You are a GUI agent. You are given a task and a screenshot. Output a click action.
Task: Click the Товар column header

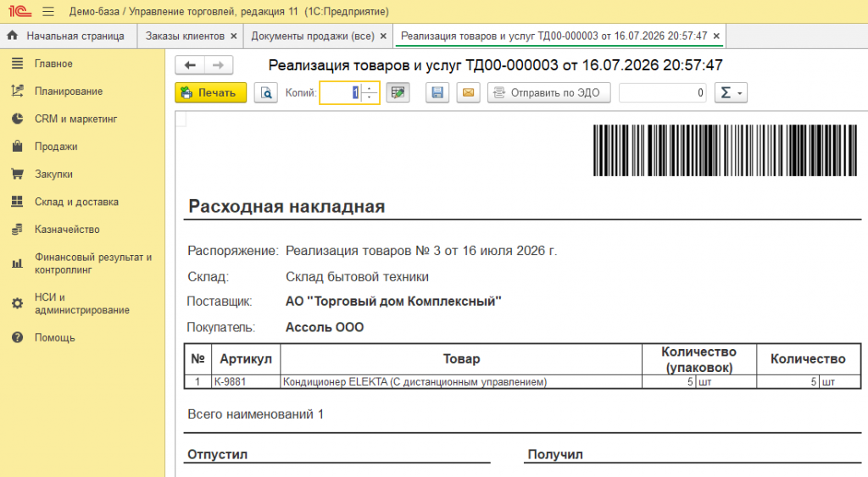click(x=461, y=359)
